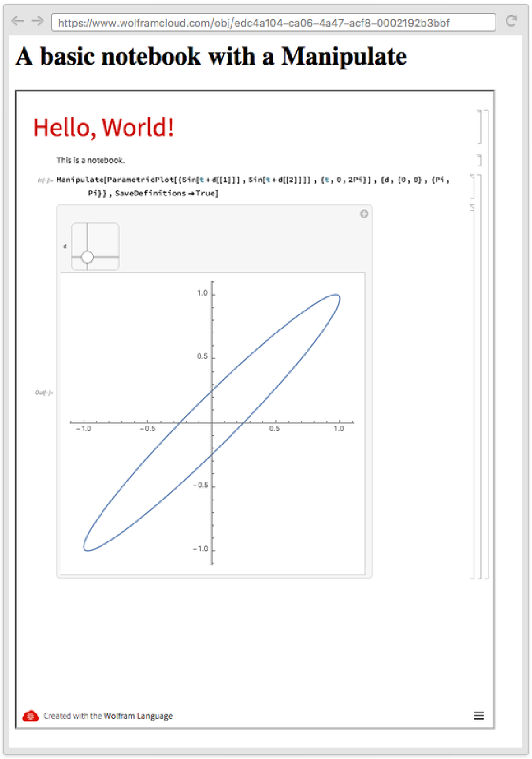
Task: Click the top-right corner of d slider pad
Action: pyautogui.click(x=116, y=225)
